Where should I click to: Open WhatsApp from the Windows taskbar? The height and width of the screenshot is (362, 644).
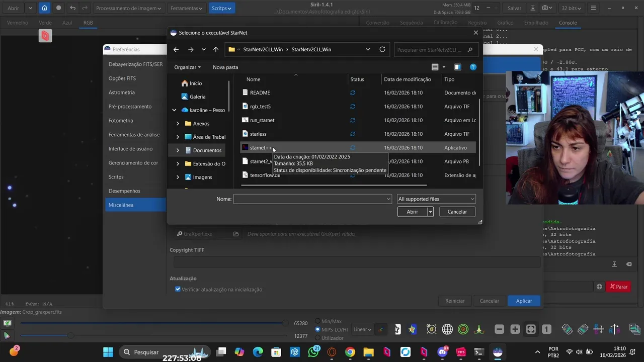[x=313, y=352]
